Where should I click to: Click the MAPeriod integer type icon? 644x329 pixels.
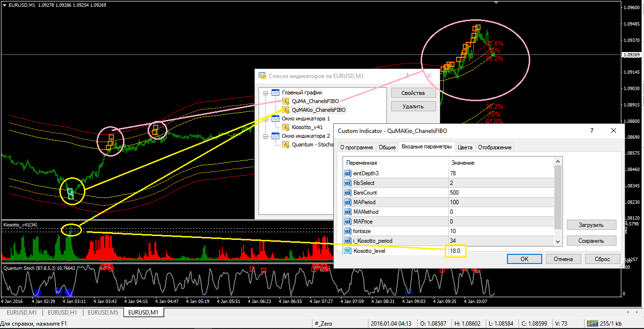point(347,202)
